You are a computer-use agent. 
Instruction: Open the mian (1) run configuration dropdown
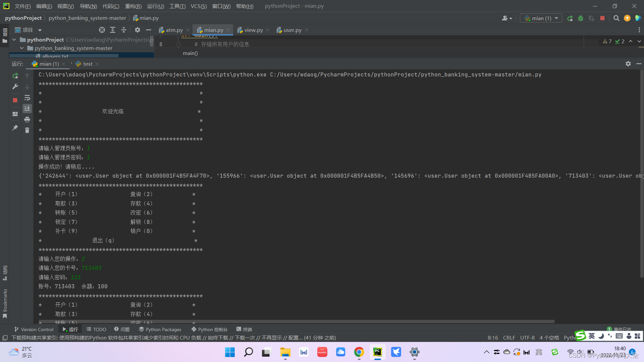[541, 18]
